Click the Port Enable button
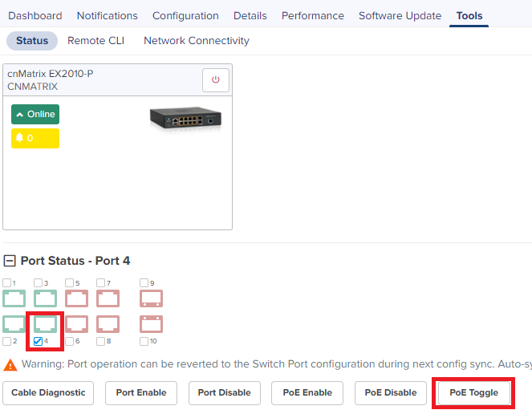This screenshot has height=410, width=532. pos(141,392)
